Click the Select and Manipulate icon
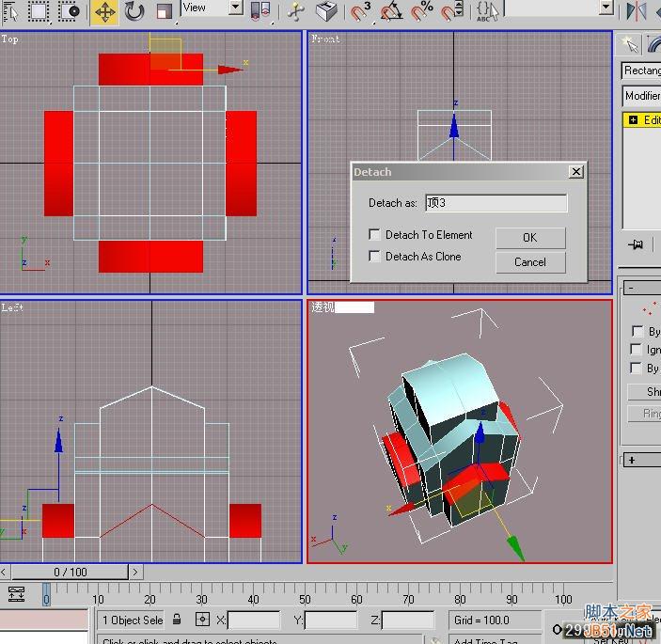This screenshot has width=661, height=644. click(x=295, y=11)
